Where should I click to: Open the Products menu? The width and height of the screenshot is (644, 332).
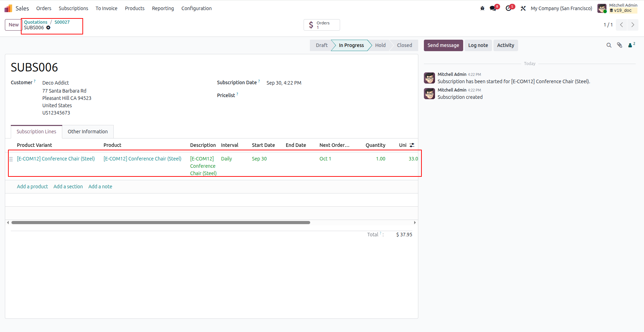tap(135, 8)
